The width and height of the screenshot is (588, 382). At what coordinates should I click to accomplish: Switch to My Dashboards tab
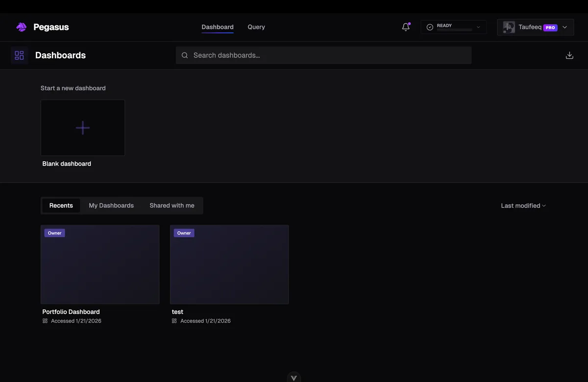coord(111,206)
